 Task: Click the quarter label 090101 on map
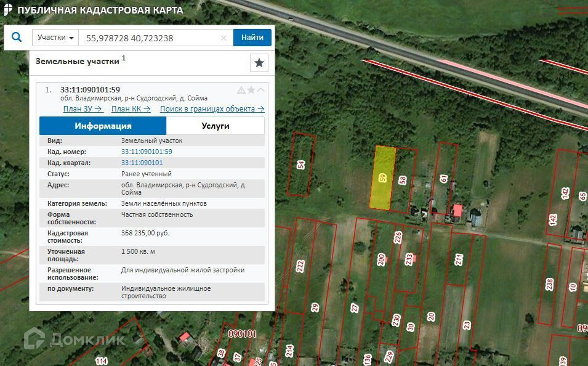[242, 334]
